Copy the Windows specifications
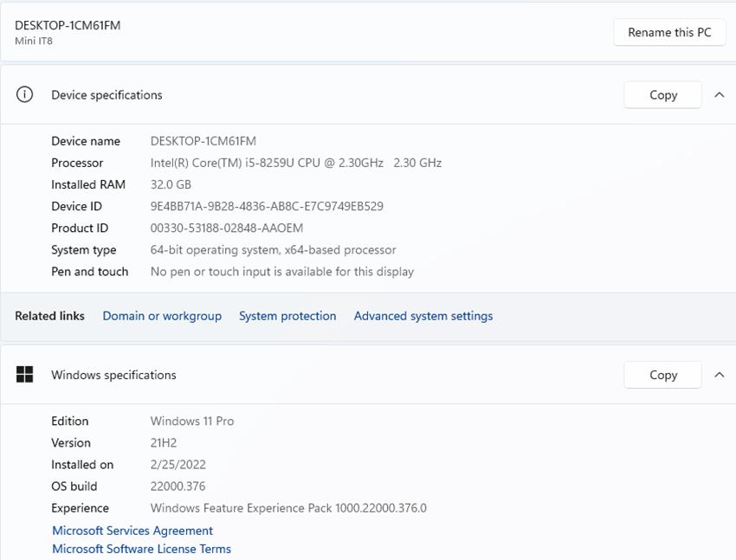Viewport: 736px width, 560px height. [x=662, y=375]
